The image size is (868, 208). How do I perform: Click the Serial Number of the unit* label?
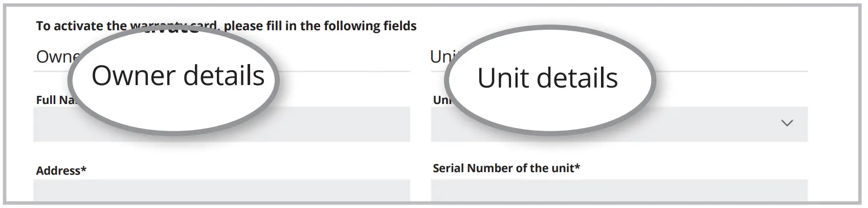pyautogui.click(x=506, y=168)
